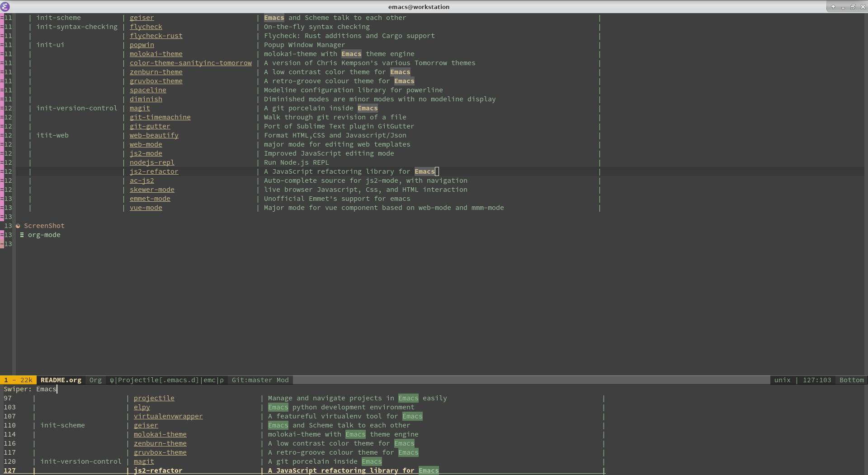Click 'Popup Window Manager' description
Viewport: 868px width, 475px height.
pyautogui.click(x=304, y=45)
